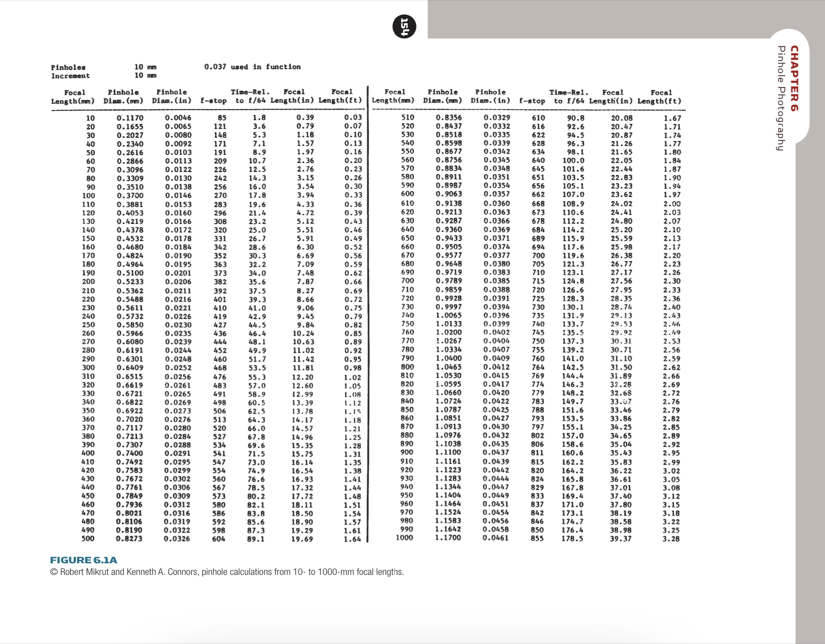Click the left f-stop column header
Screen dimensions: 825x644
(213, 101)
